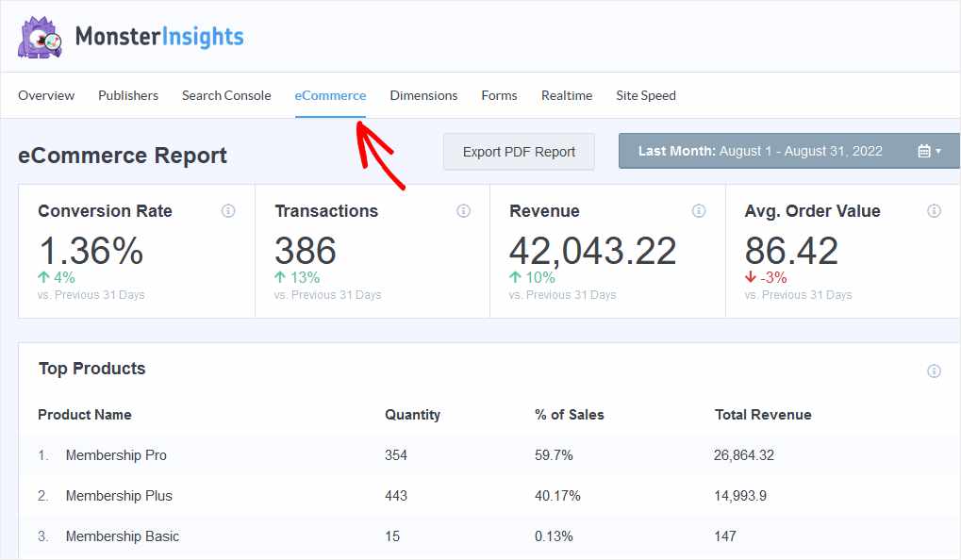The height and width of the screenshot is (560, 961).
Task: Click the Export PDF Report button
Action: 518,151
